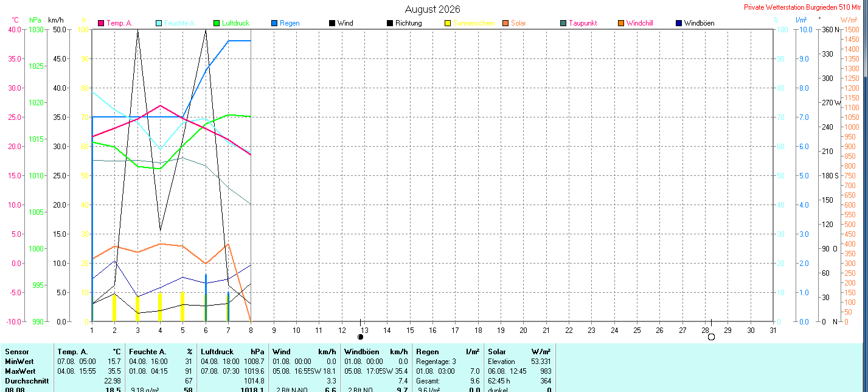Click the 'Durchschnitt' row label
868x392 pixels.
[x=26, y=380]
